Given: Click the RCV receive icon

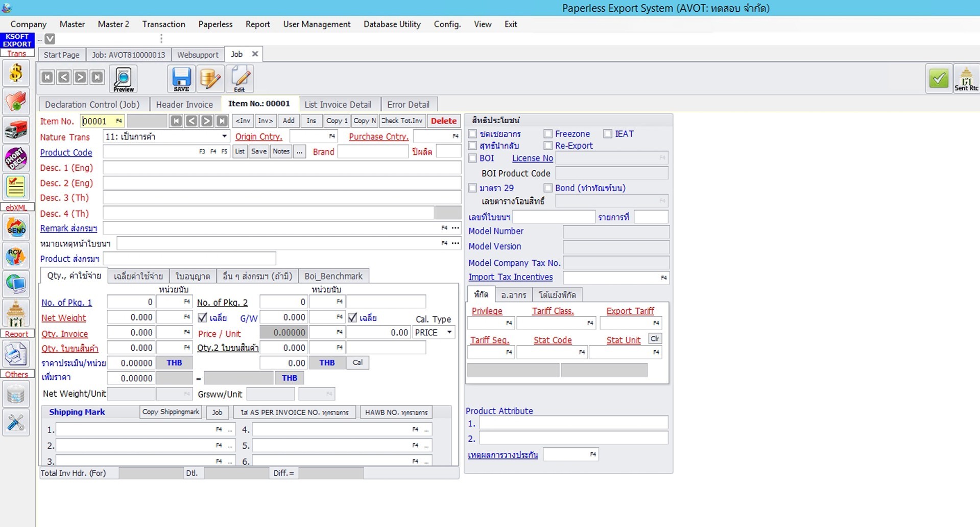Looking at the screenshot, I should click(x=16, y=256).
